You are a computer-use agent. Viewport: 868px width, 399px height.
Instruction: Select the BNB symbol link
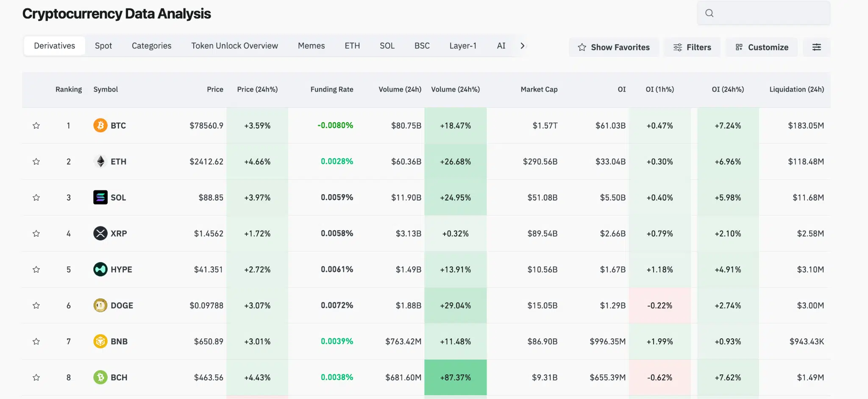coord(119,341)
